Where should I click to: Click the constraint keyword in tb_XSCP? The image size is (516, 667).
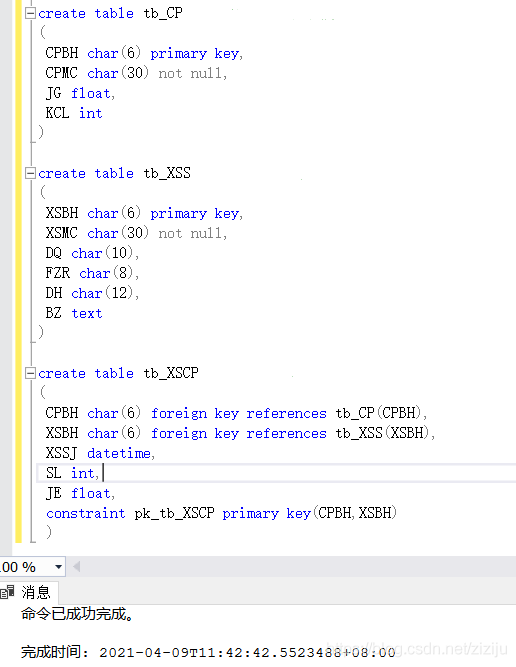point(86,513)
